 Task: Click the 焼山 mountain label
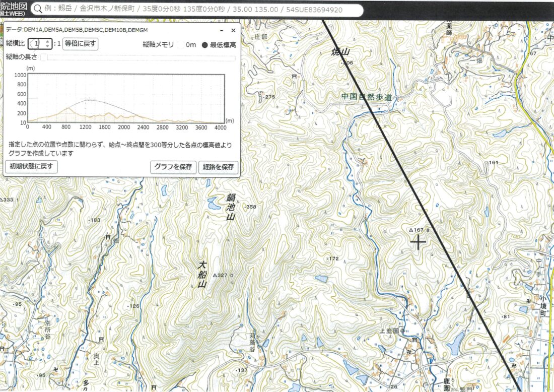pyautogui.click(x=340, y=52)
